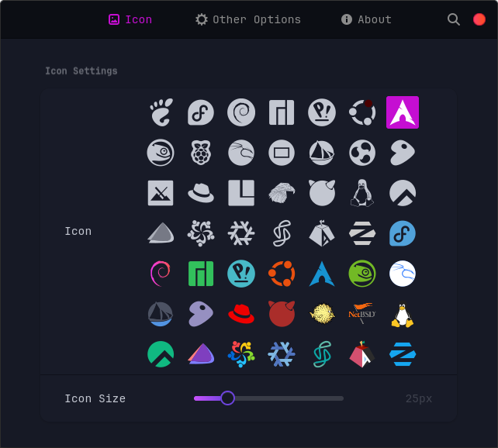498x448 pixels.
Task: Open the Other Options tab
Action: click(247, 19)
